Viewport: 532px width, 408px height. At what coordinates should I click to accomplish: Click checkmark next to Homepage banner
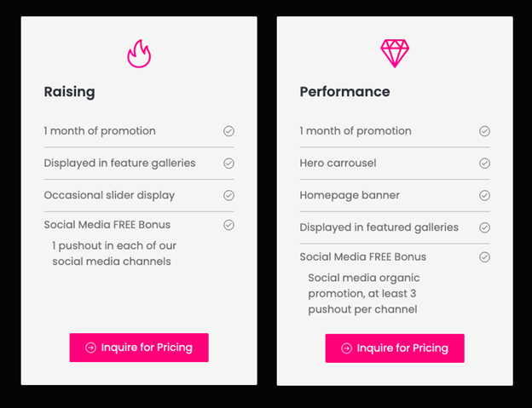(484, 196)
